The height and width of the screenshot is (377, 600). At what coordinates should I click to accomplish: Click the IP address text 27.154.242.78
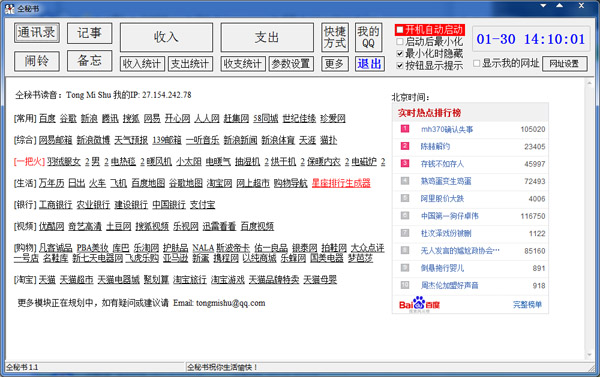(x=167, y=95)
